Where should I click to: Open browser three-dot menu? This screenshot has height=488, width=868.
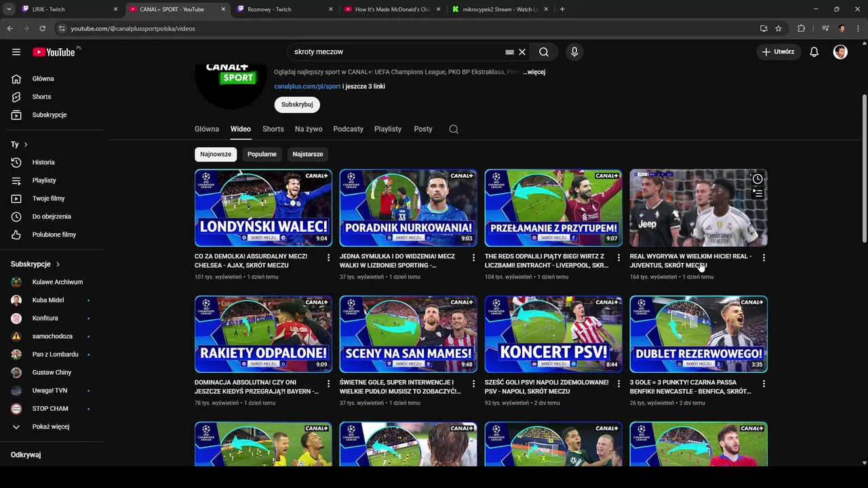[x=857, y=28]
